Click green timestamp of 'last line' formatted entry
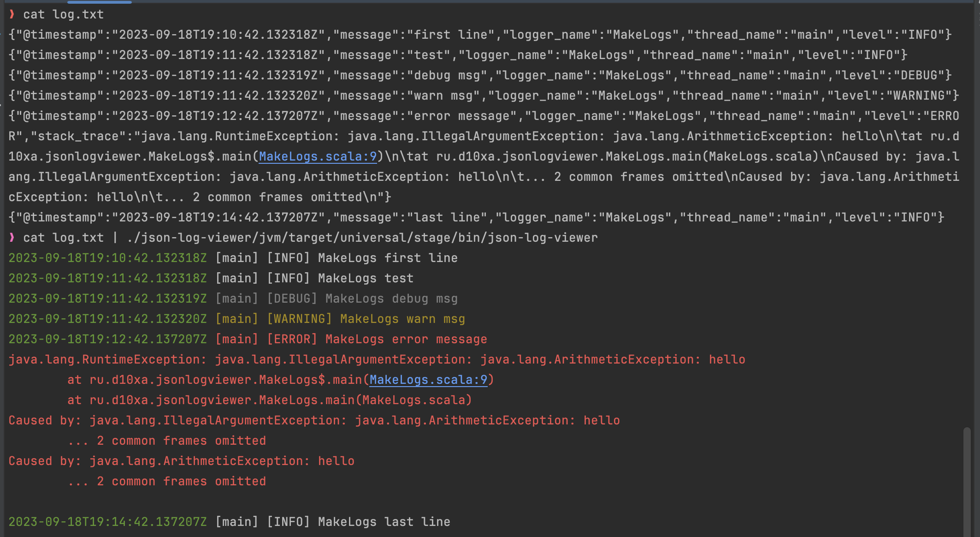This screenshot has height=537, width=980. click(107, 522)
